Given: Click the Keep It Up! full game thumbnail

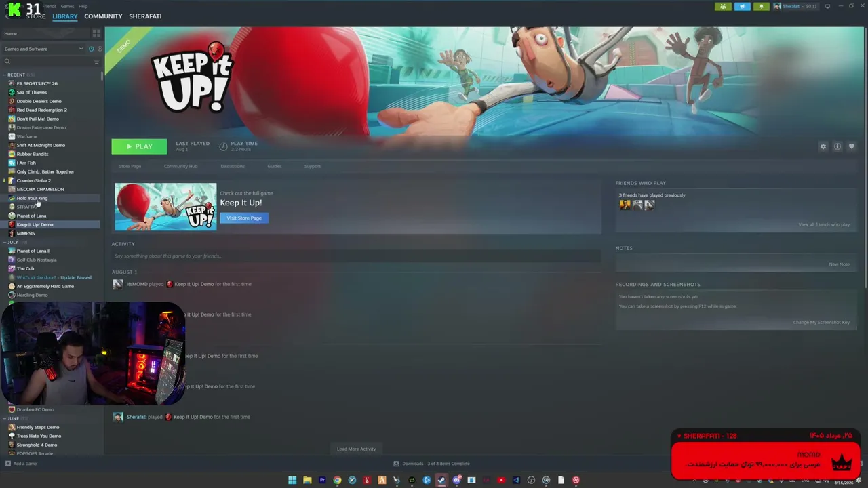Looking at the screenshot, I should [x=165, y=207].
